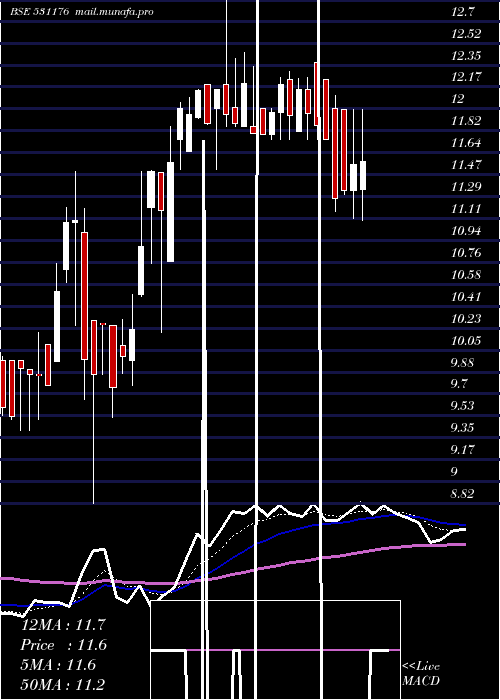This screenshot has width=500, height=700.
Task: Click the 12.52 price axis label
Action: [466, 34]
